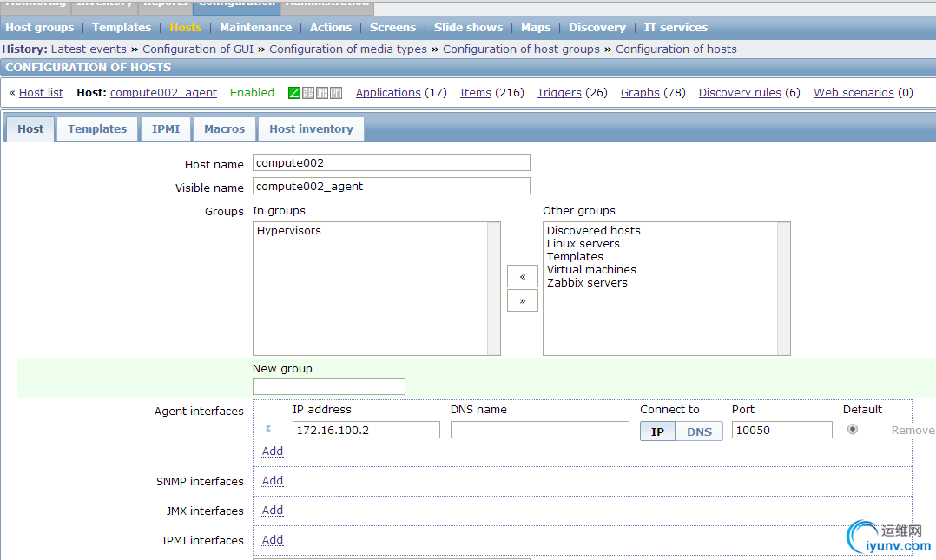Open the Configuration main menu tab
This screenshot has width=936, height=560.
[237, 5]
